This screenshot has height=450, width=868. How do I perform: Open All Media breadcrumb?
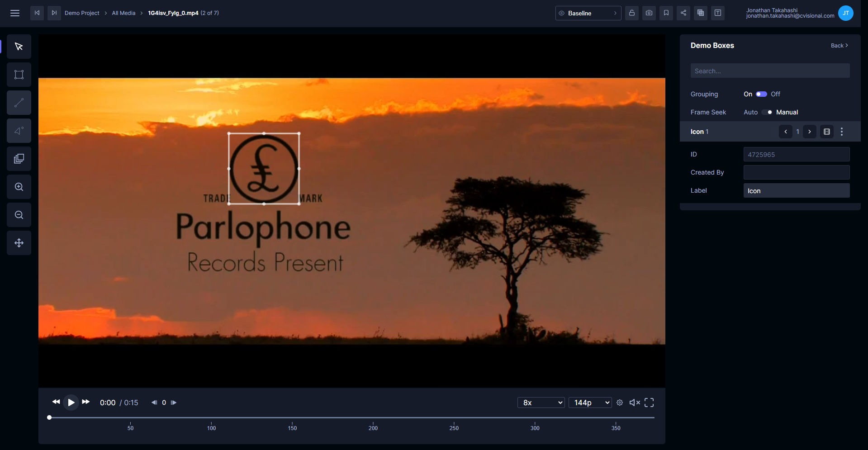click(x=123, y=13)
